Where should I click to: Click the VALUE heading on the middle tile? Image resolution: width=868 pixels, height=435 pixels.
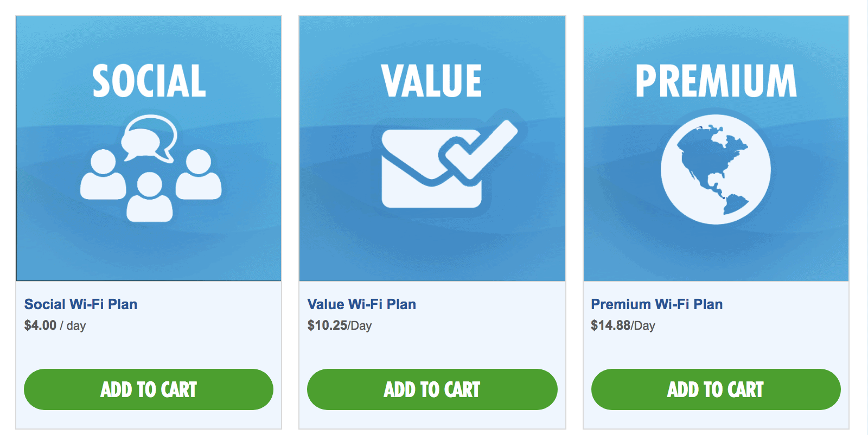pos(432,81)
